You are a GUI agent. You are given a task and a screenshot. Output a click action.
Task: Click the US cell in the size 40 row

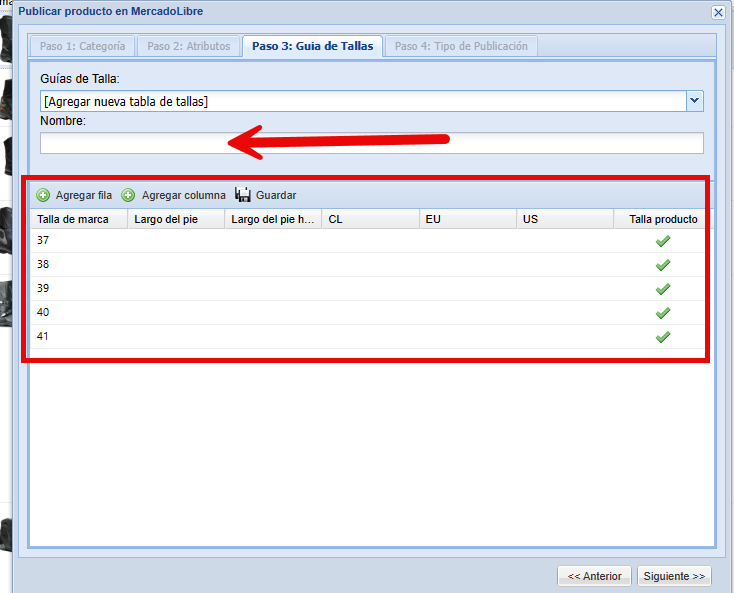565,312
